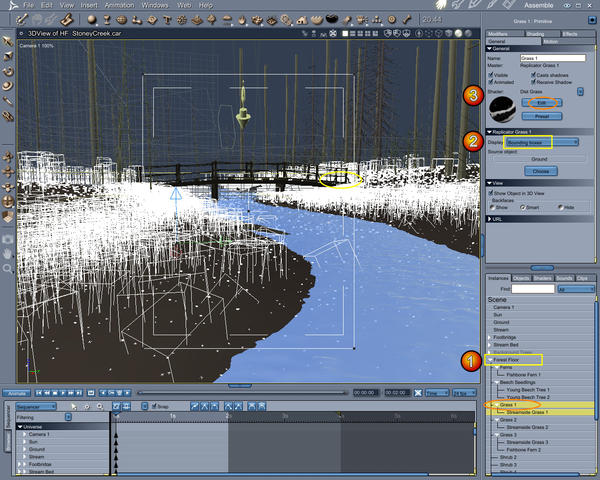Open the Filtering dropdown
The image size is (600, 480).
[x=68, y=418]
